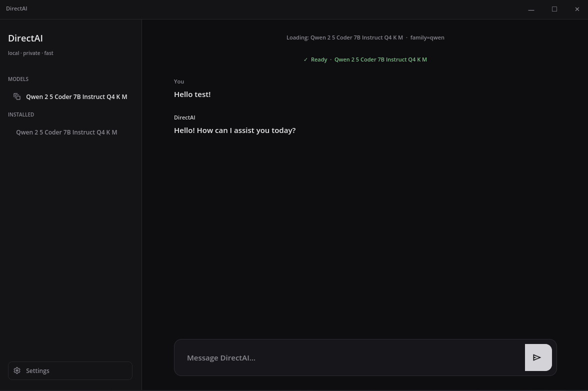Click the "local · private · fast" tagline
Screen dimensions: 588x391
click(30, 53)
